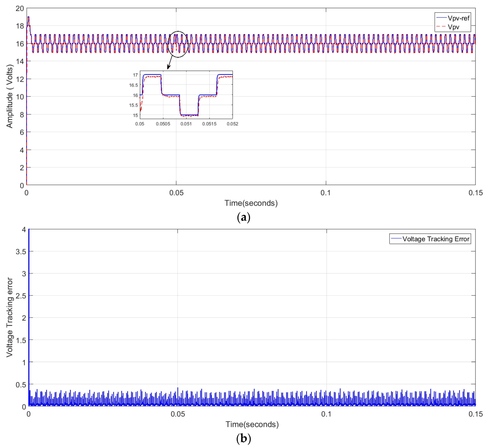
Task: Click the 0.051 tick label under inset
Action: tap(186, 124)
